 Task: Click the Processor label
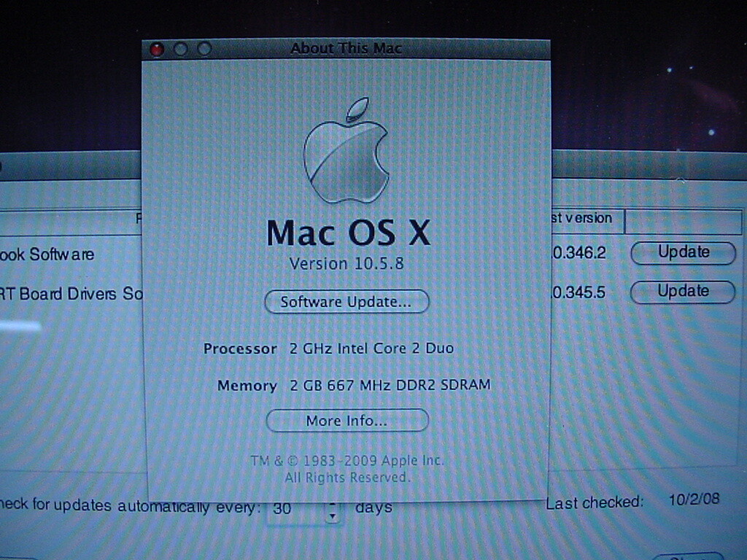pyautogui.click(x=240, y=349)
